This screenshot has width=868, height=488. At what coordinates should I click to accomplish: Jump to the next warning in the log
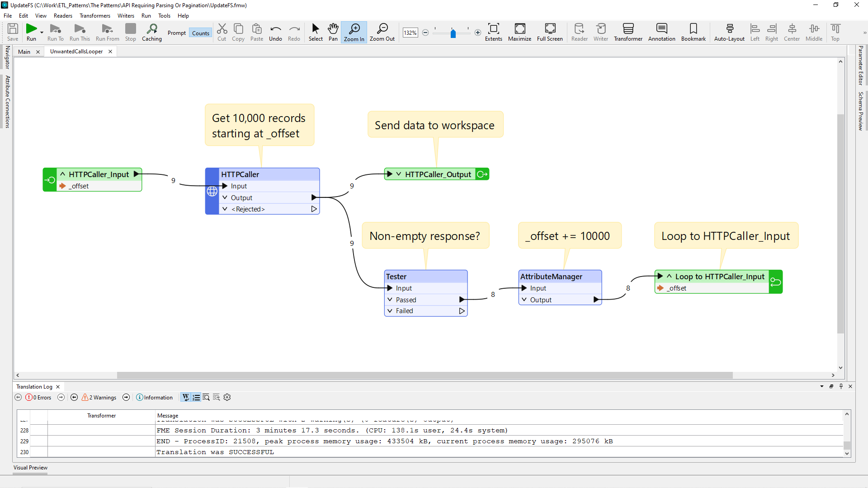coord(126,397)
